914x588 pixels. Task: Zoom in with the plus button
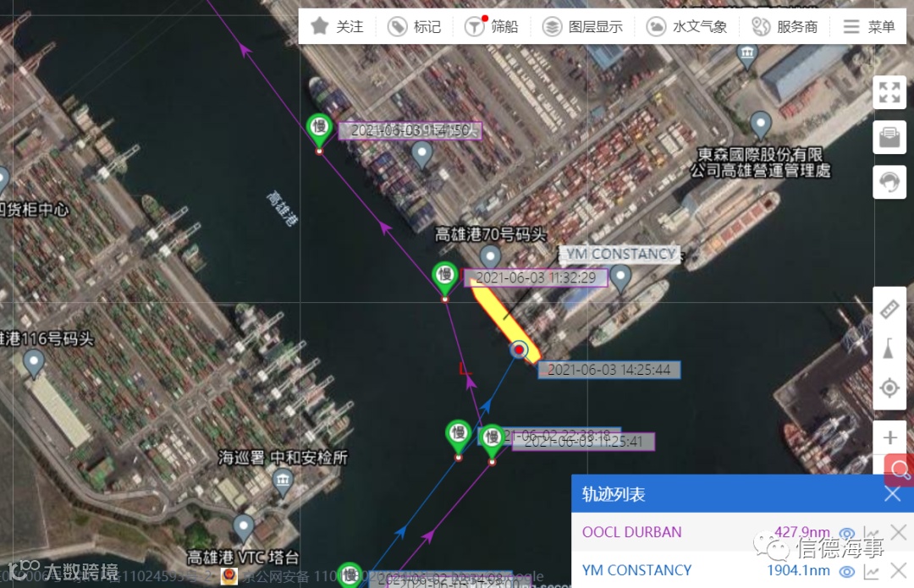click(x=889, y=437)
